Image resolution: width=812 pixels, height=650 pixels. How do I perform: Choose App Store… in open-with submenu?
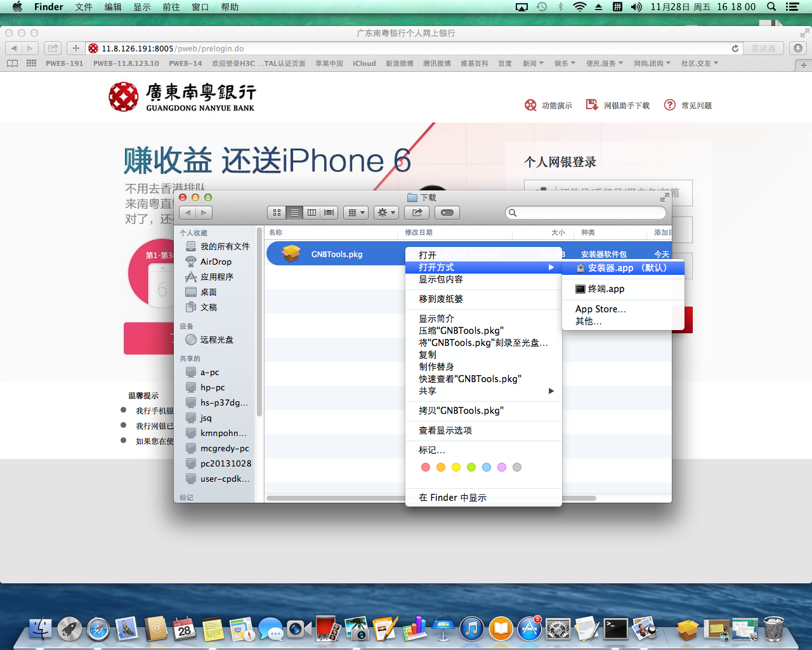coord(623,309)
